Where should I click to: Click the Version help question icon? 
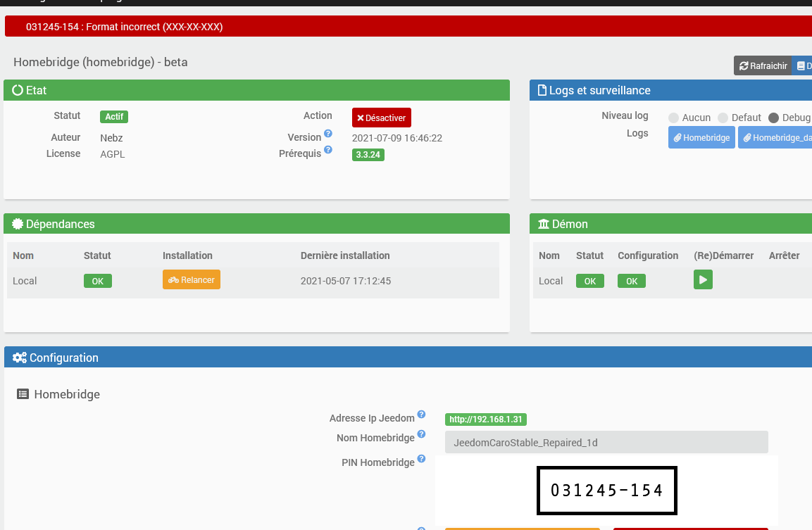coord(328,134)
